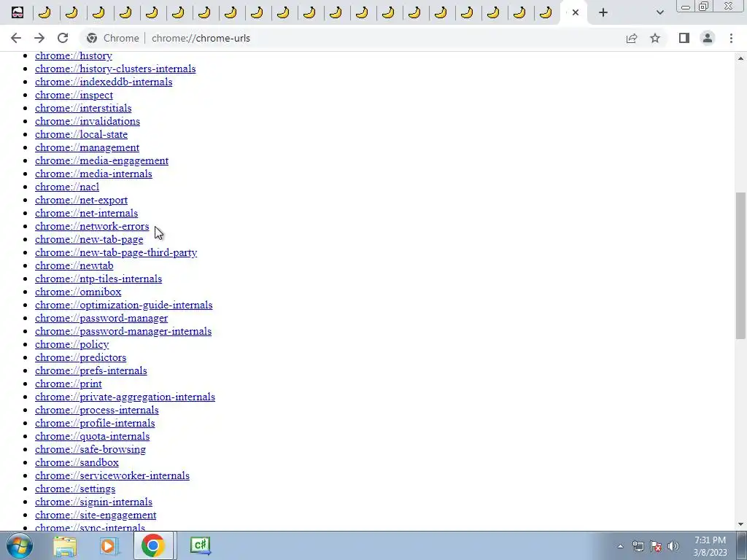Select chrome://ntp-tiles-internals link
This screenshot has height=560, width=747.
tap(98, 279)
